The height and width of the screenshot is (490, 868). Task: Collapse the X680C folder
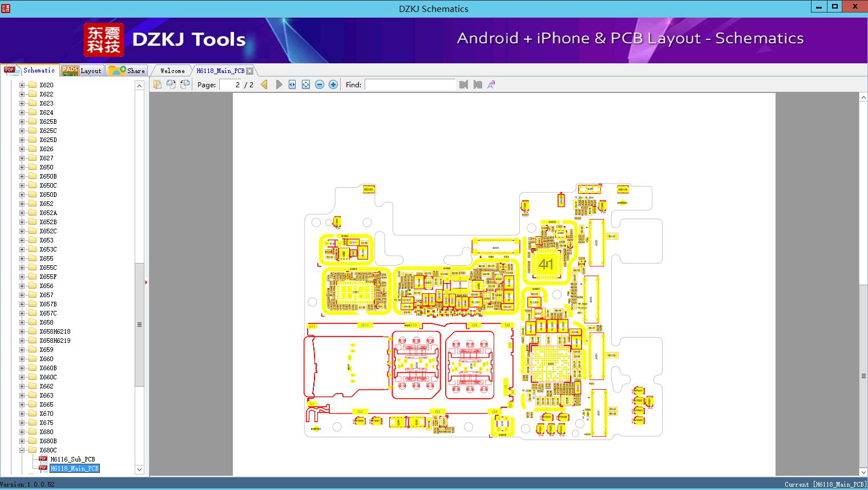(22, 450)
